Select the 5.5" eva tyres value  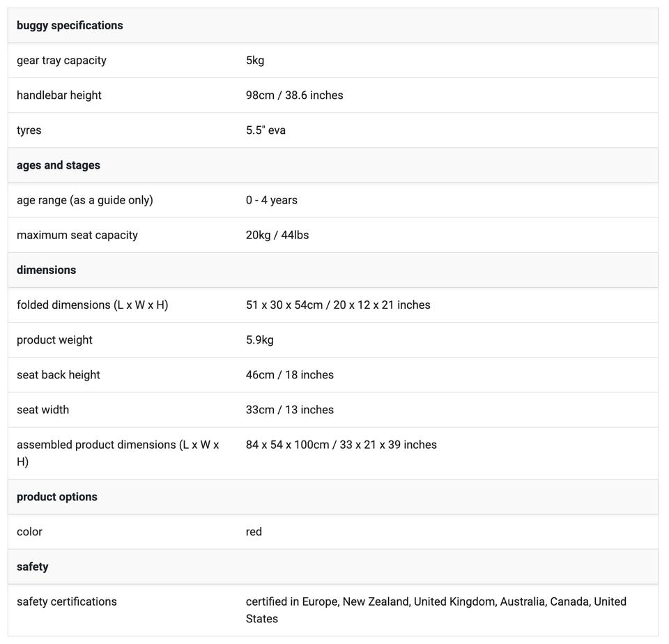click(266, 130)
